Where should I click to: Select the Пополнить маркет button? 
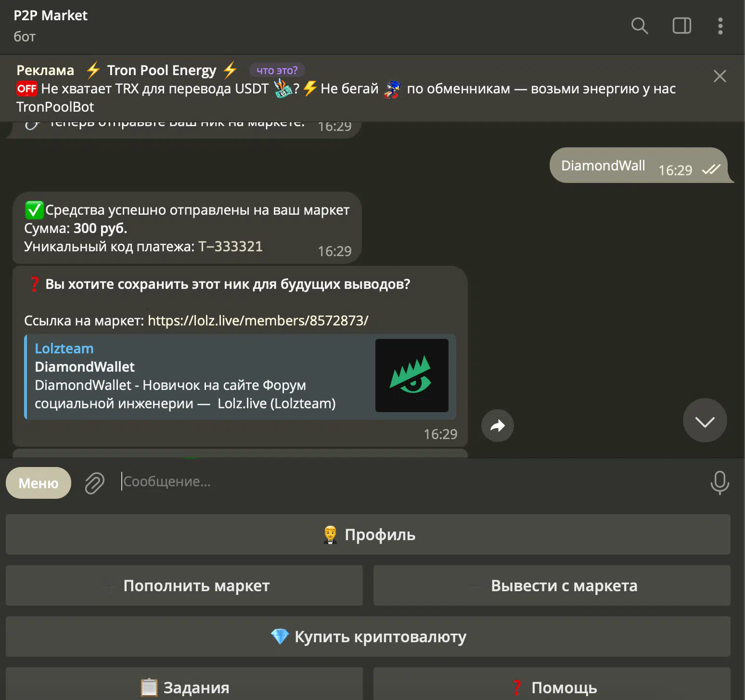click(184, 585)
